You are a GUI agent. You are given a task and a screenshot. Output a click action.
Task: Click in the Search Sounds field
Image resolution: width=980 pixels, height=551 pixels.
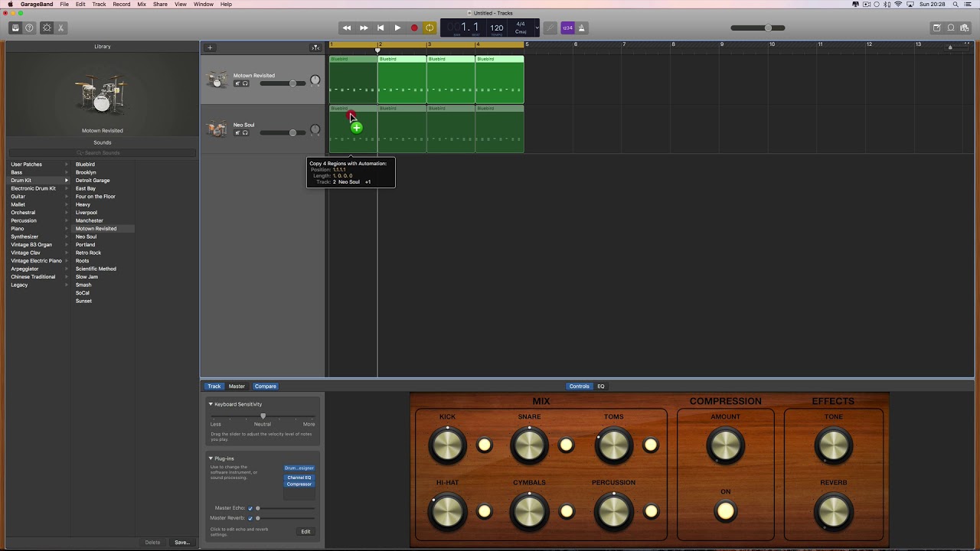[x=103, y=153]
